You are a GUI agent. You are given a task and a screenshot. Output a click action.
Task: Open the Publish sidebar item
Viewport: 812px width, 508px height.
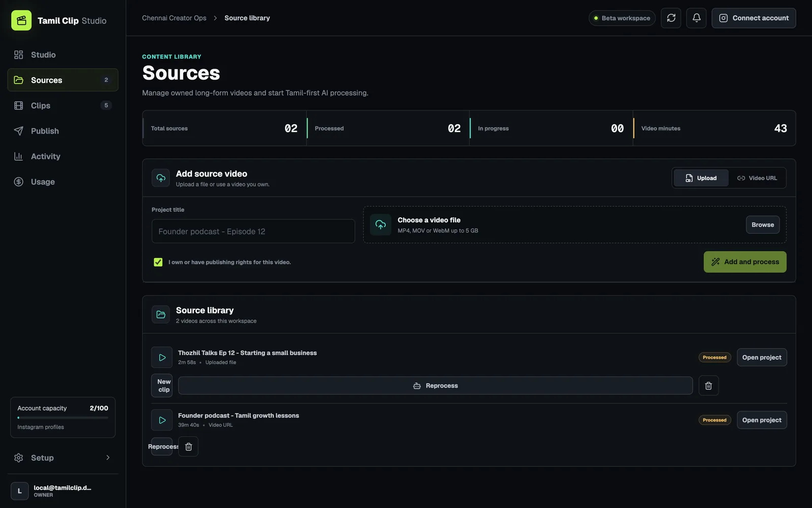point(63,131)
